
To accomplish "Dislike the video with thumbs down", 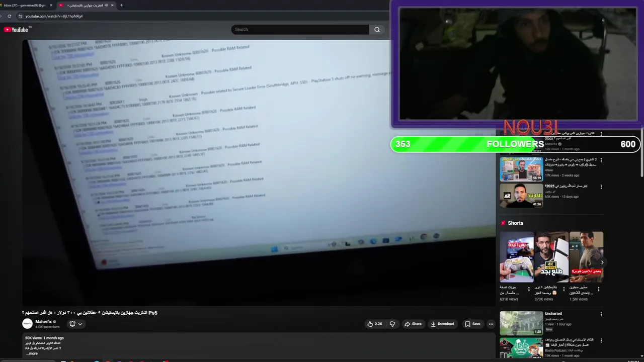I will 393,324.
